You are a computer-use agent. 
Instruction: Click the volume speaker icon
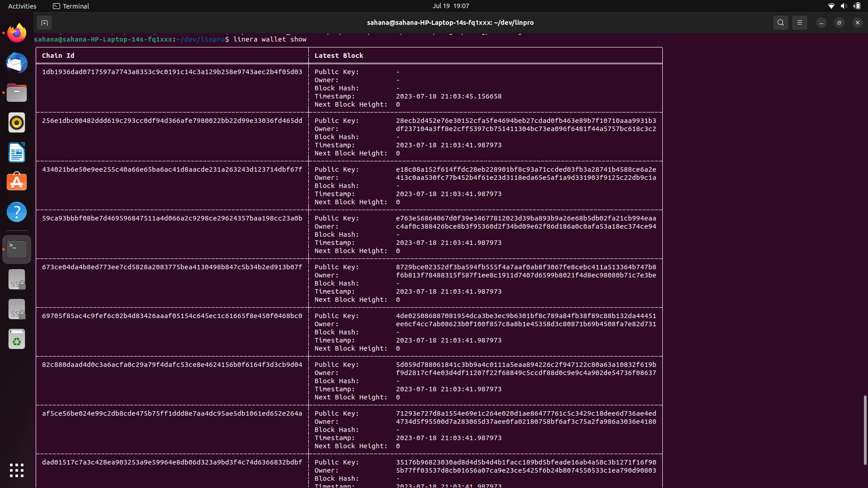pos(844,6)
